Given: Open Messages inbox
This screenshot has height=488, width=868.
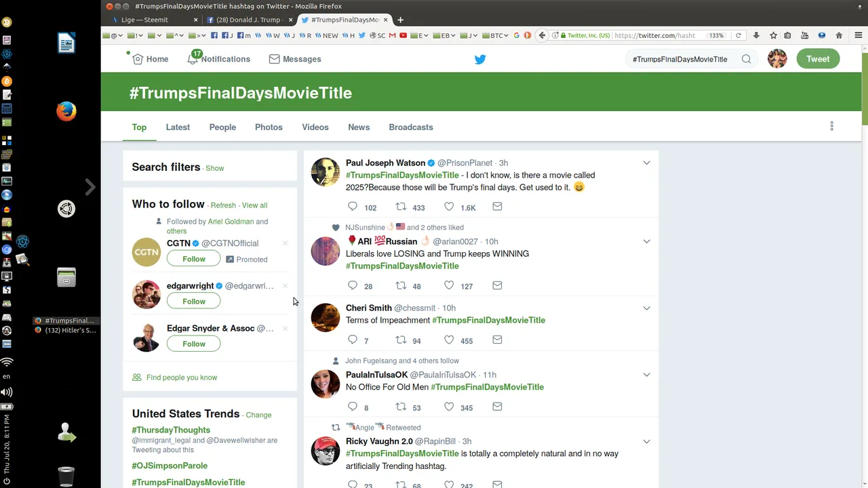Looking at the screenshot, I should pyautogui.click(x=295, y=59).
